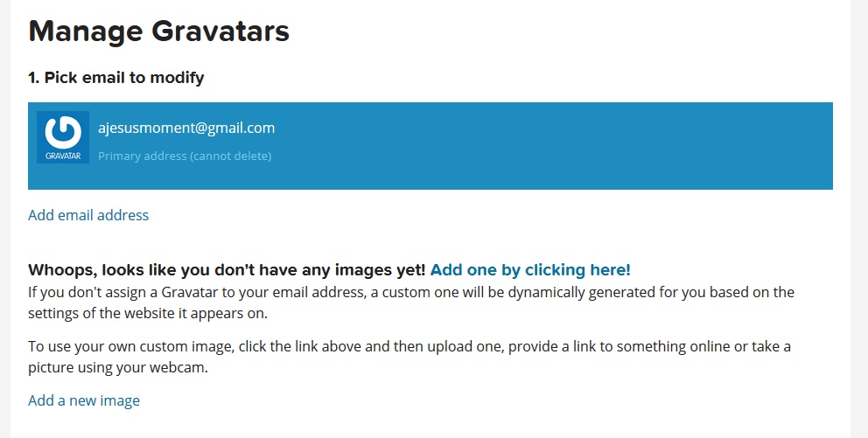Click the Gravatar logo avatar thumbnail
Image resolution: width=868 pixels, height=438 pixels.
click(x=63, y=137)
